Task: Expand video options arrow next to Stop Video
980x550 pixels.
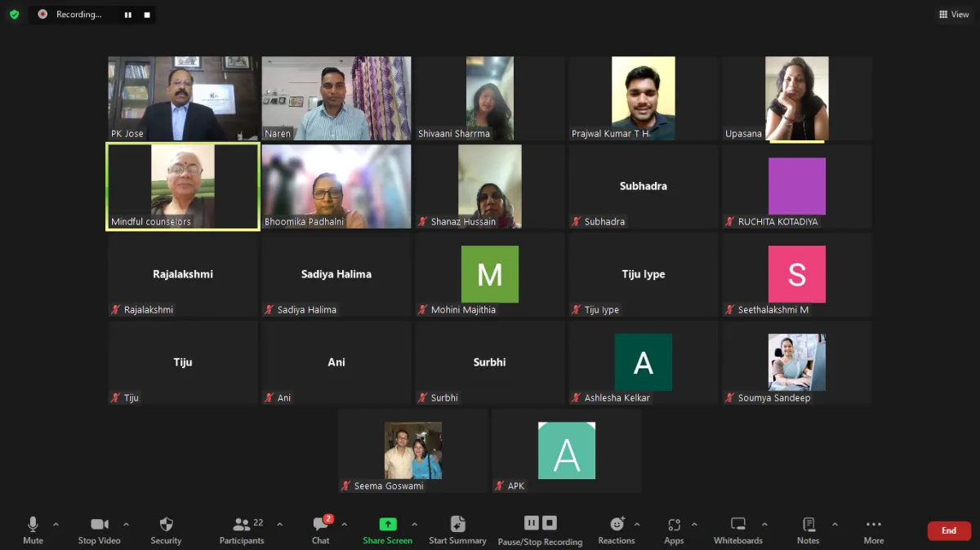Action: point(126,524)
